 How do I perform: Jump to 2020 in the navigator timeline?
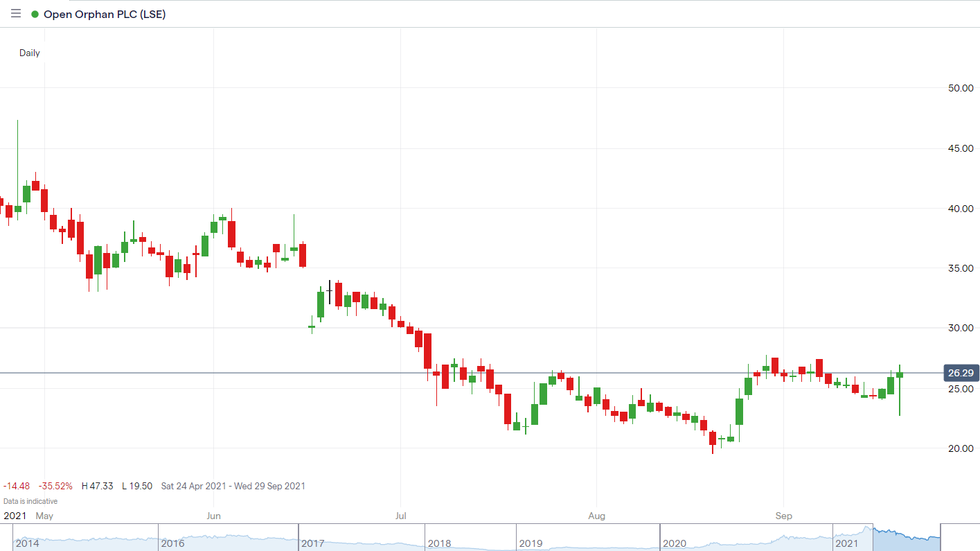click(674, 544)
